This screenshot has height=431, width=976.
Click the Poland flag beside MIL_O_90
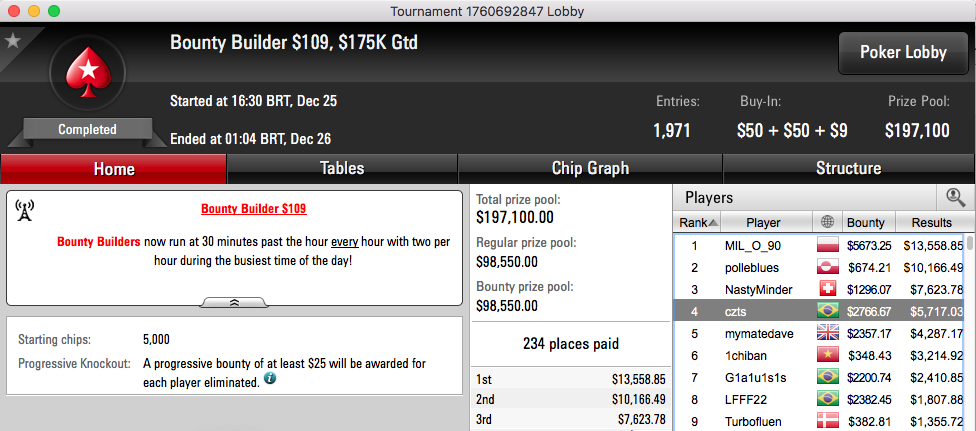[x=828, y=245]
